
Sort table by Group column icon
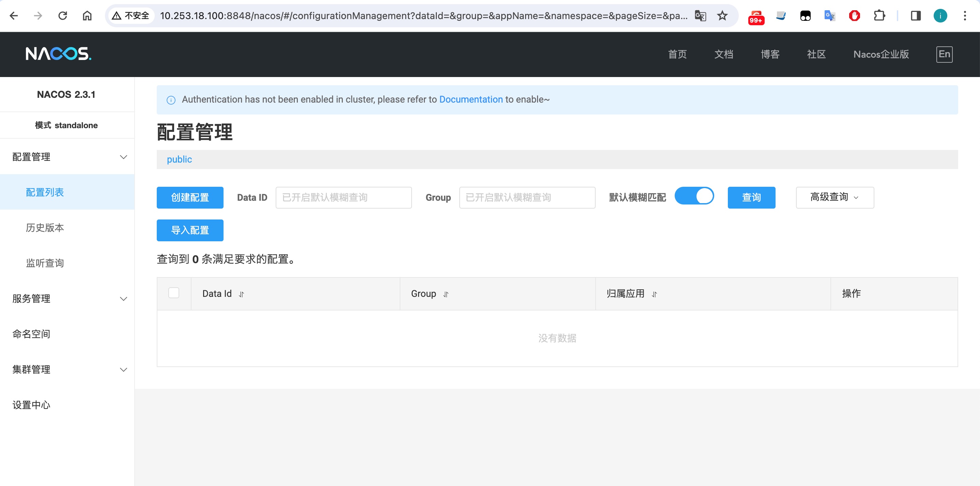(446, 294)
